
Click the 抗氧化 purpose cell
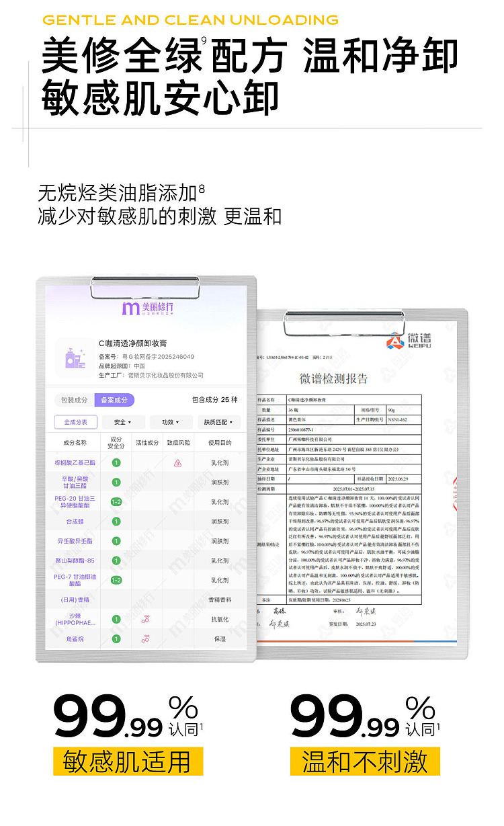tap(220, 619)
